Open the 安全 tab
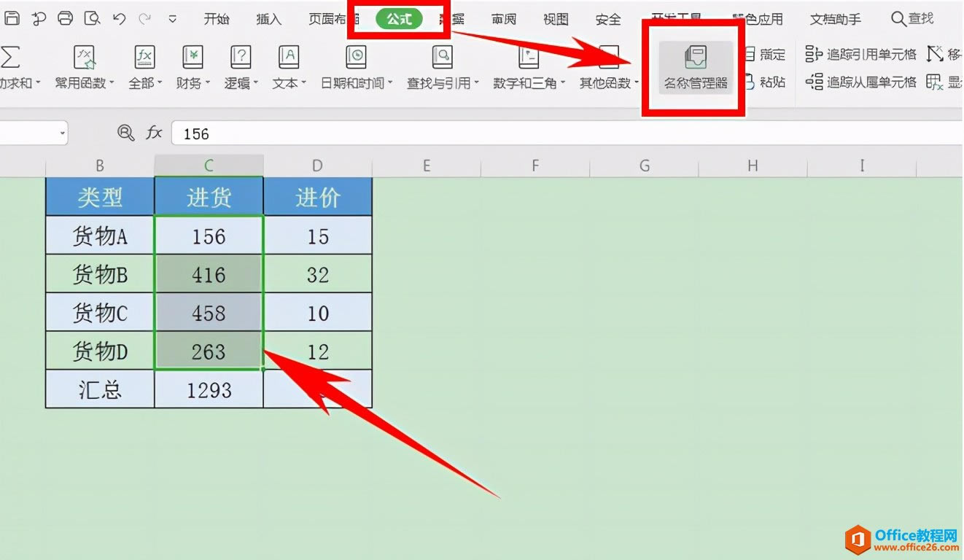 pyautogui.click(x=608, y=19)
